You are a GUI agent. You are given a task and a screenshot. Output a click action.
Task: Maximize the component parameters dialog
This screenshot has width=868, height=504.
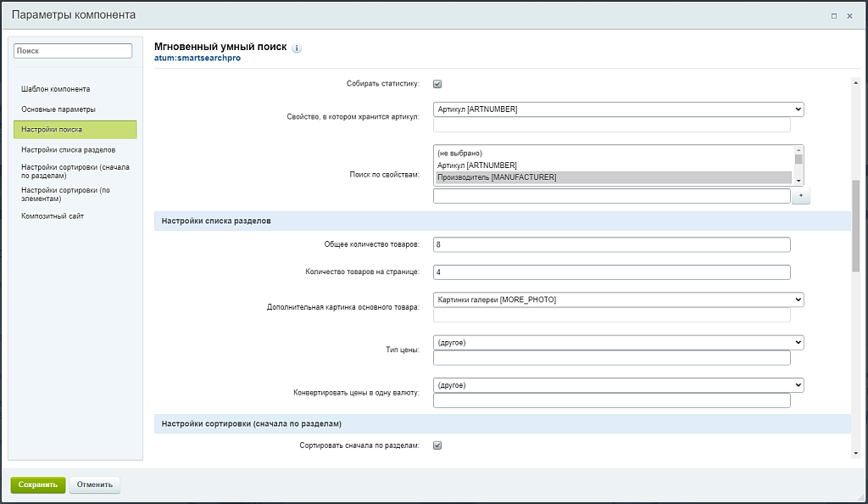pos(834,15)
